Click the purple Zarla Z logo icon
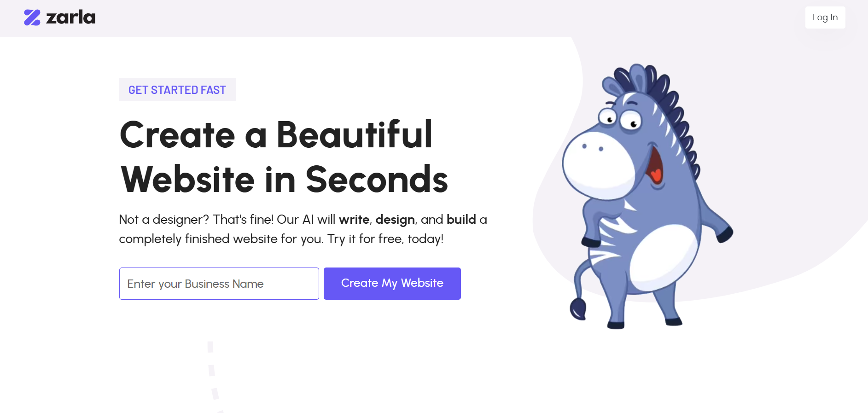868x413 pixels. [32, 17]
